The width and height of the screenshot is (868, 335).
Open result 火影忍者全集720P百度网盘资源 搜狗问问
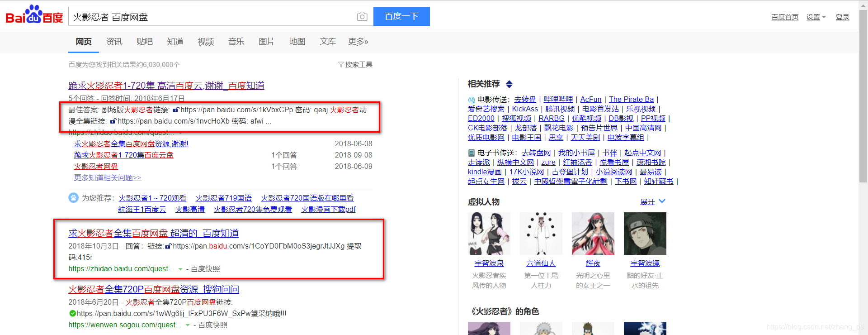click(x=154, y=289)
